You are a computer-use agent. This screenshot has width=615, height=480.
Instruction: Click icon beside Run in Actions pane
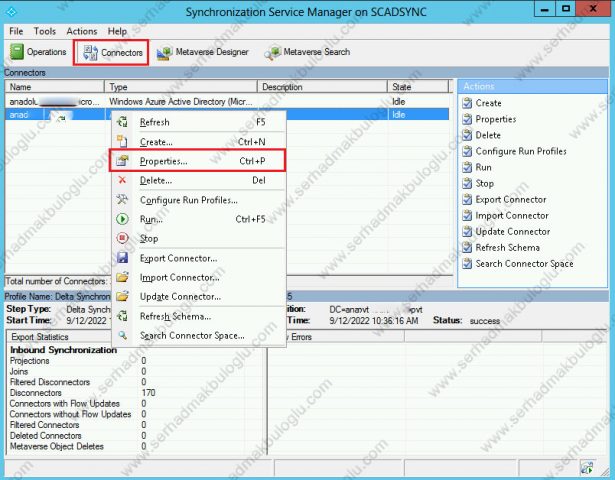[x=467, y=167]
